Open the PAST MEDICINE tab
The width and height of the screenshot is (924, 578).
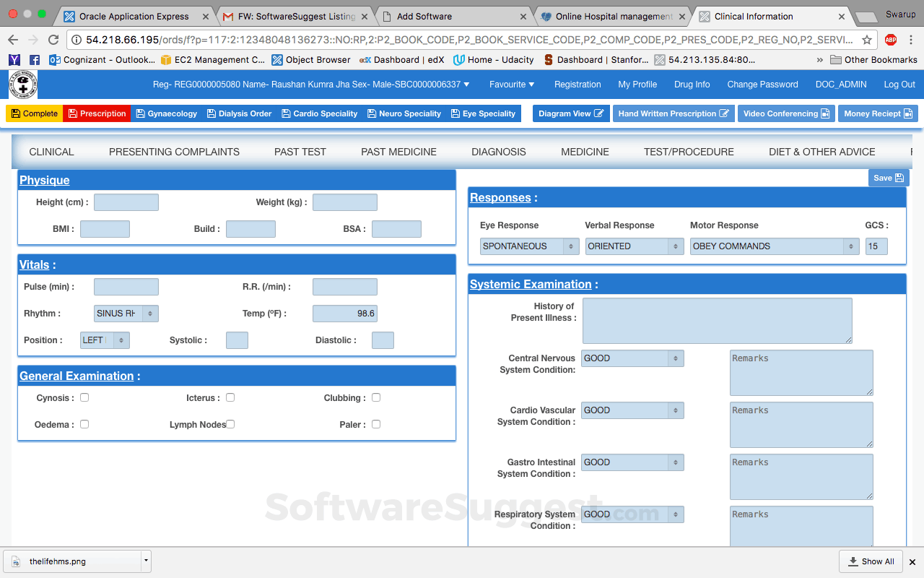coord(398,152)
